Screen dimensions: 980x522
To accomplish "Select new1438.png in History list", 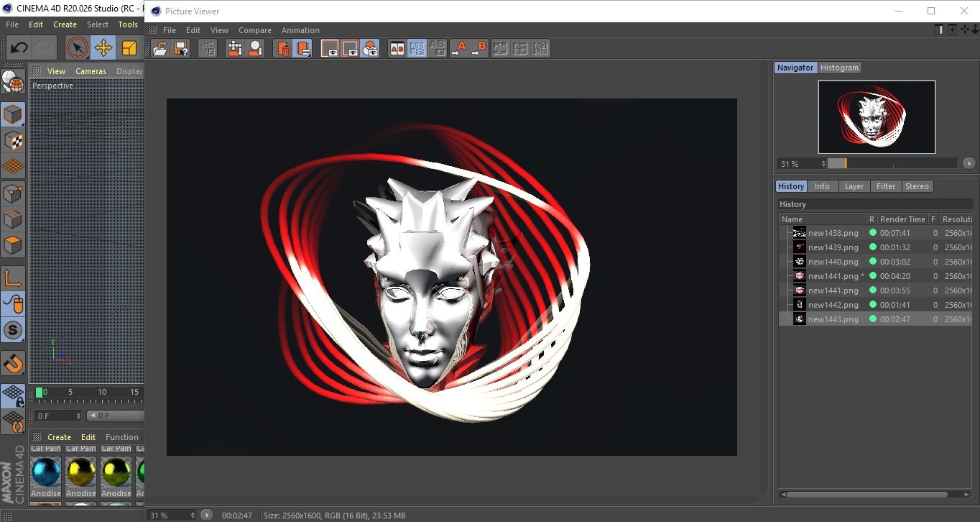I will [x=833, y=233].
